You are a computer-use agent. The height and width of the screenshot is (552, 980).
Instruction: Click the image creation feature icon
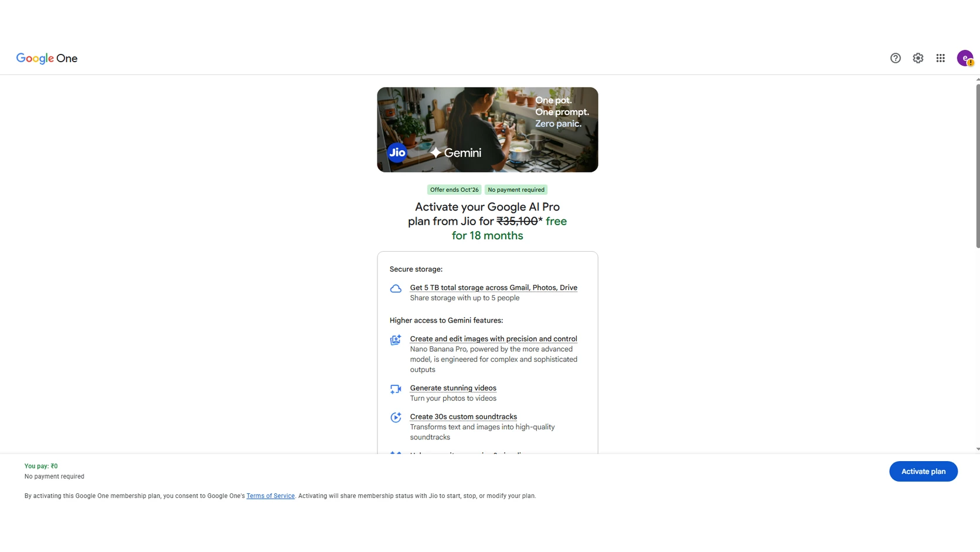pyautogui.click(x=396, y=340)
